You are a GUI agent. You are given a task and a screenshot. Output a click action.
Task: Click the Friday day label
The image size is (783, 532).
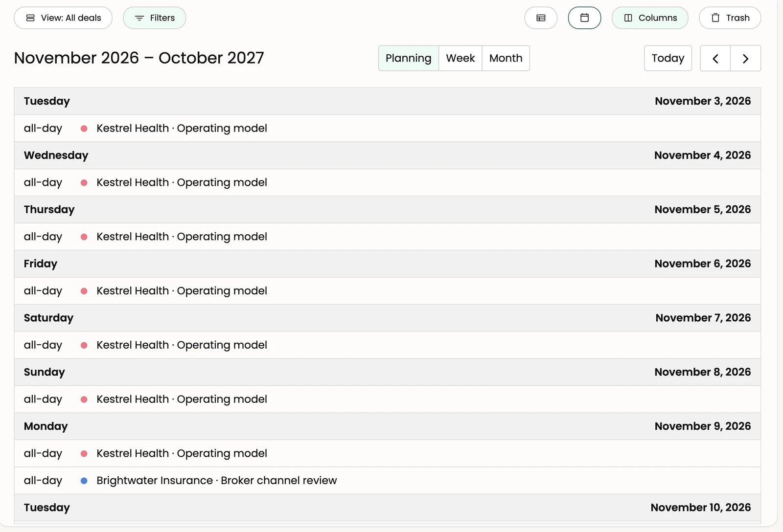[41, 264]
